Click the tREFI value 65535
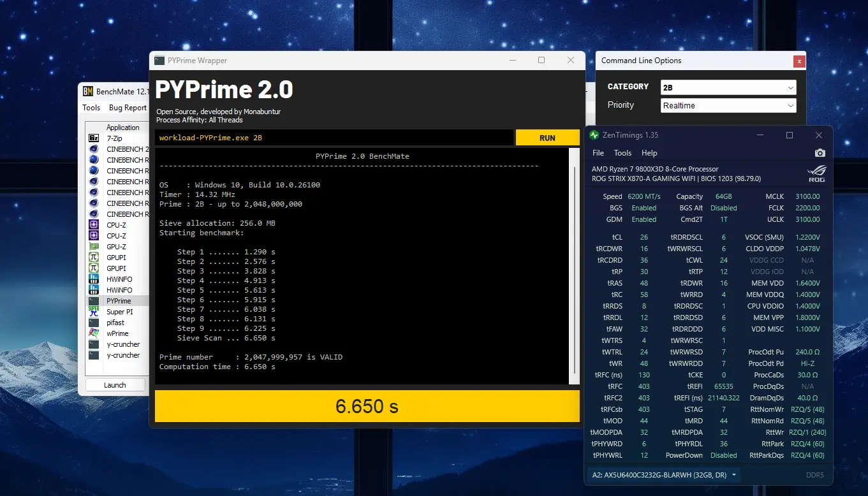 (723, 386)
